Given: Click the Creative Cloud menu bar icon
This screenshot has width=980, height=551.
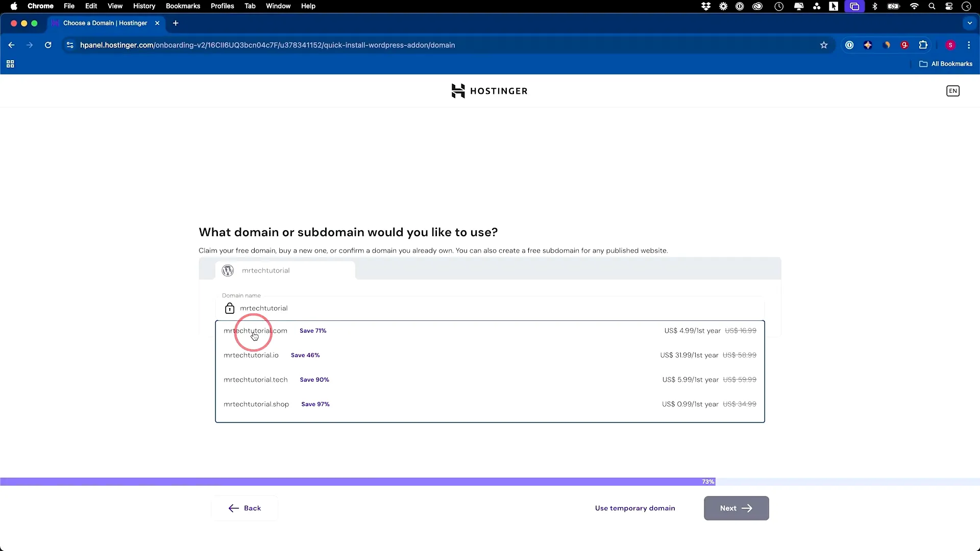Looking at the screenshot, I should (757, 6).
